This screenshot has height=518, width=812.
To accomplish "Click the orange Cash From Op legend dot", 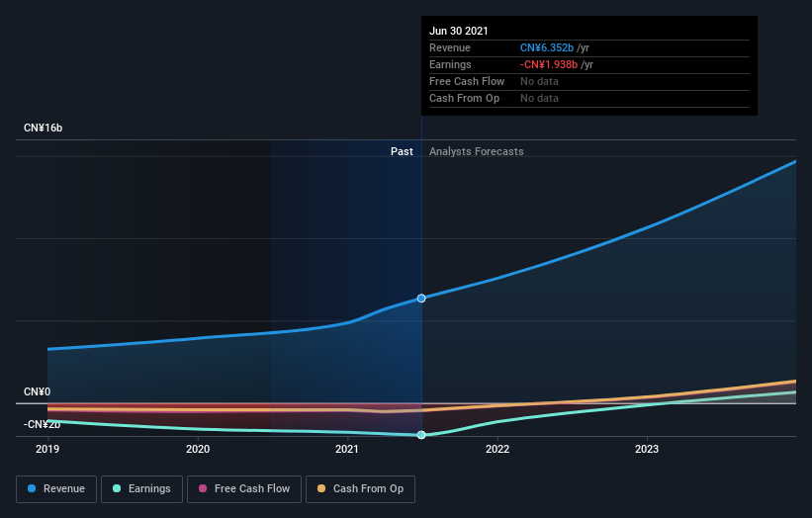I will coord(321,488).
